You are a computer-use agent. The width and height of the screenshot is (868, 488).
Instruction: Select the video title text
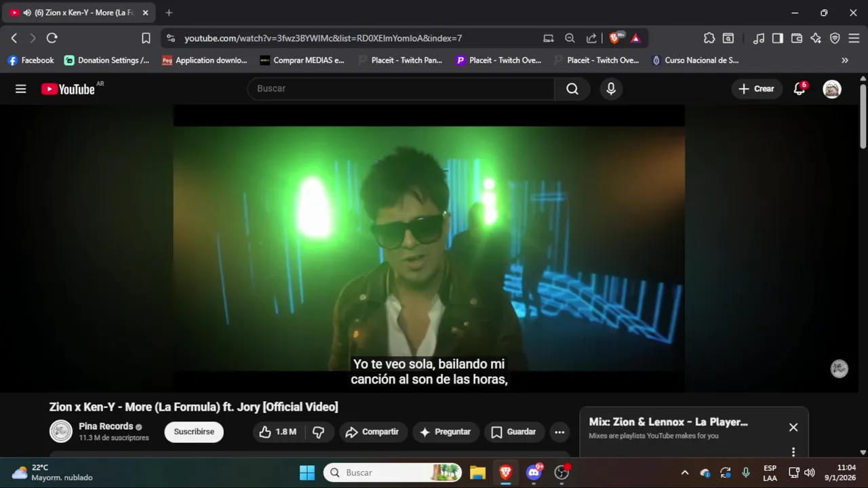click(x=193, y=407)
